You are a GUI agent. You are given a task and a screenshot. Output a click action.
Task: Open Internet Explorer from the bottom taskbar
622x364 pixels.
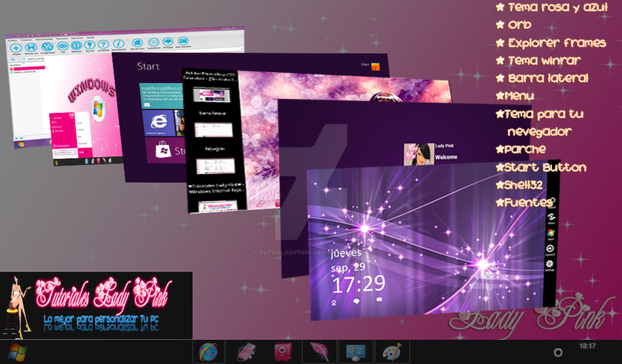[x=209, y=352]
